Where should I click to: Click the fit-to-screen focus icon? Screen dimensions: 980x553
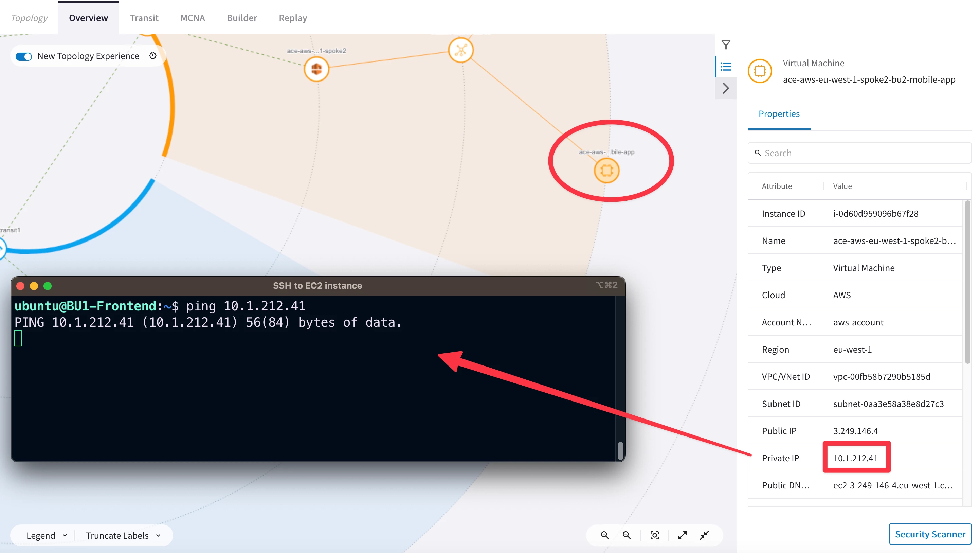click(654, 535)
